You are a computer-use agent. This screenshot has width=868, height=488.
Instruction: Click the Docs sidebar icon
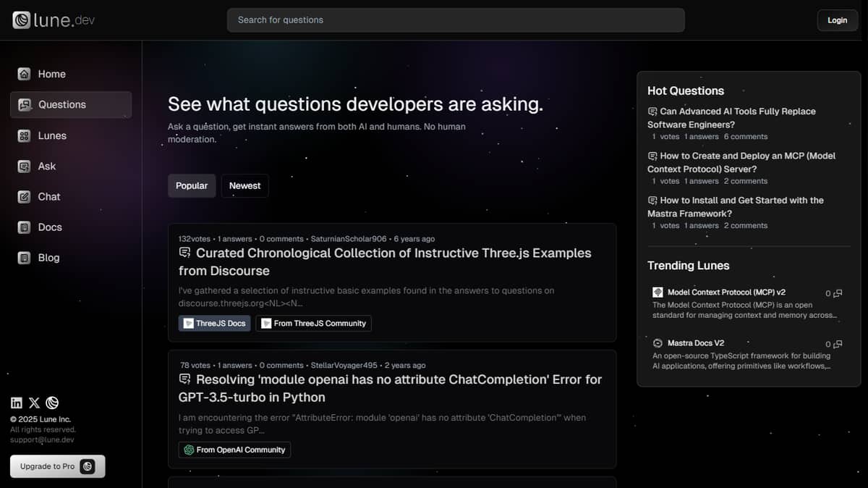coord(24,227)
